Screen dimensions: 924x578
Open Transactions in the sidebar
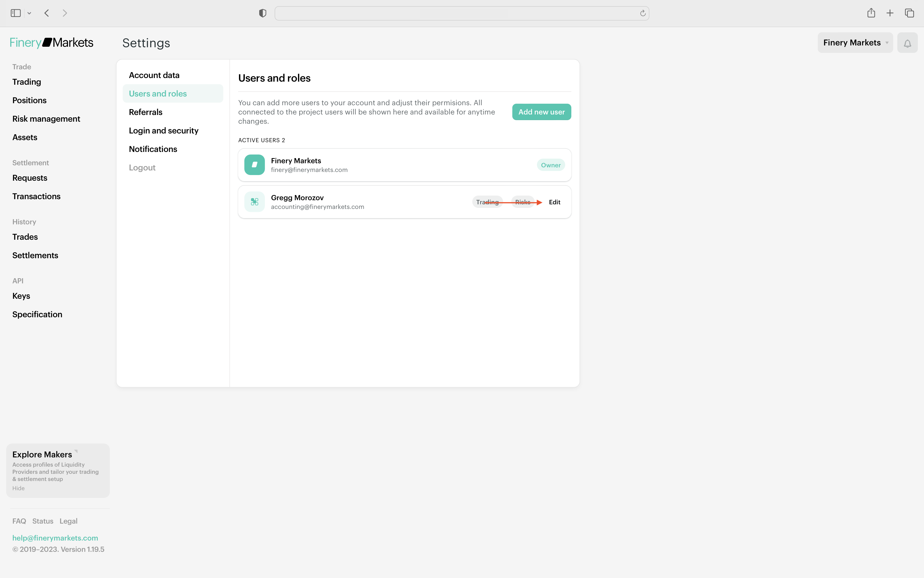pos(36,196)
